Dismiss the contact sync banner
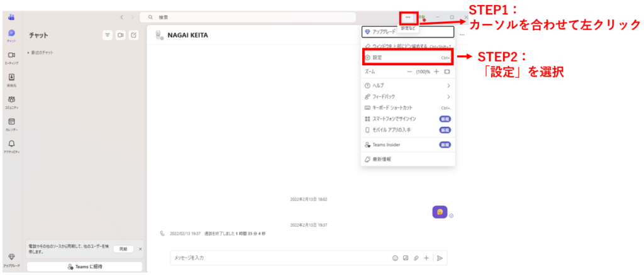 [x=140, y=249]
